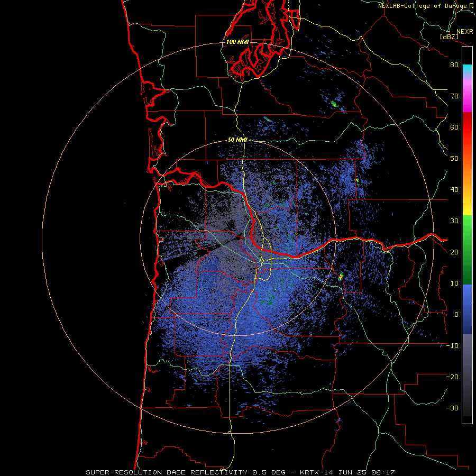Click the 60 value on the dBZ scale
Screen dimensions: 476x476
[454, 127]
